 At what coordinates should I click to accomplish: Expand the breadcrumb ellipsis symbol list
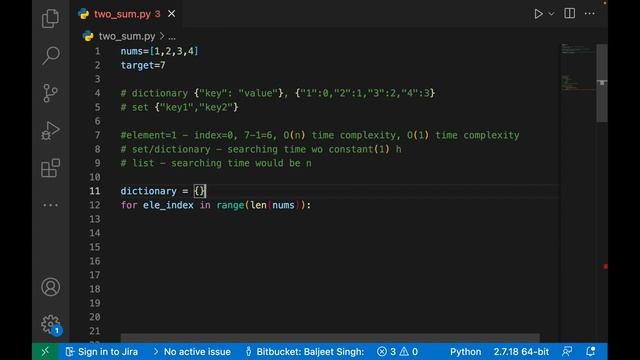point(172,37)
